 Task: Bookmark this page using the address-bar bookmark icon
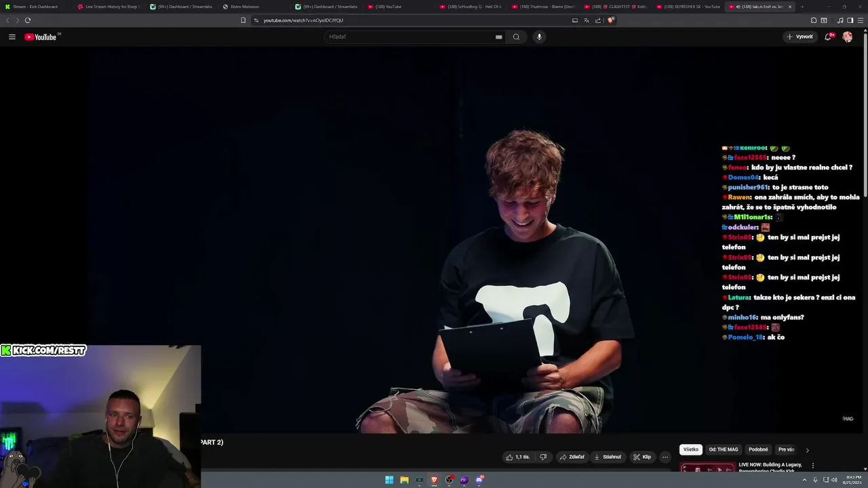point(243,20)
